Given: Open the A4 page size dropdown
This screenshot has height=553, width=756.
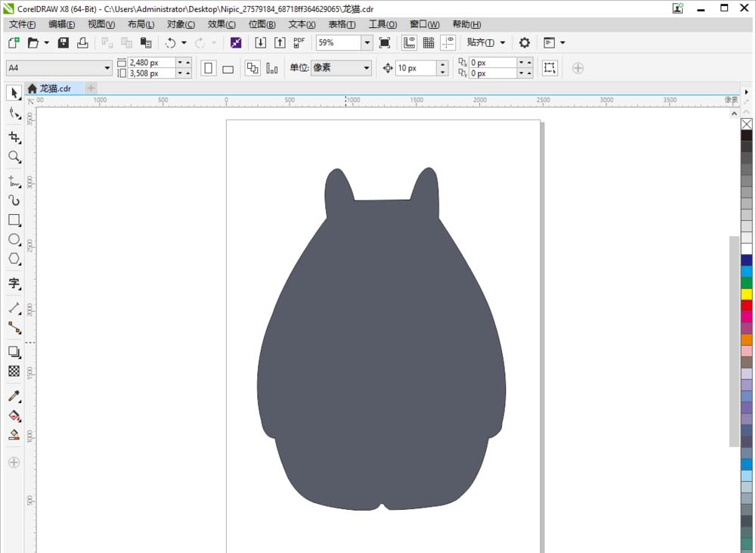Looking at the screenshot, I should point(107,67).
